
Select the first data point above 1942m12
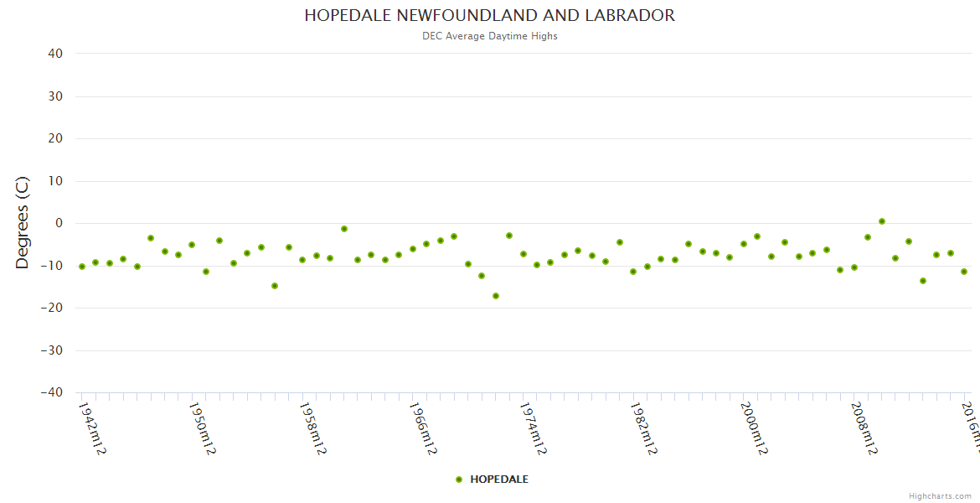coord(82,267)
